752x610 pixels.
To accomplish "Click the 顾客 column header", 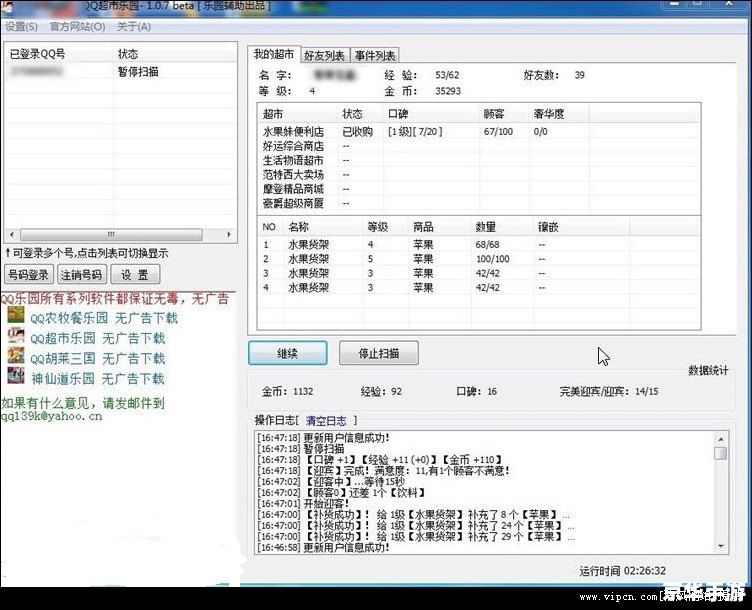I will pyautogui.click(x=505, y=114).
